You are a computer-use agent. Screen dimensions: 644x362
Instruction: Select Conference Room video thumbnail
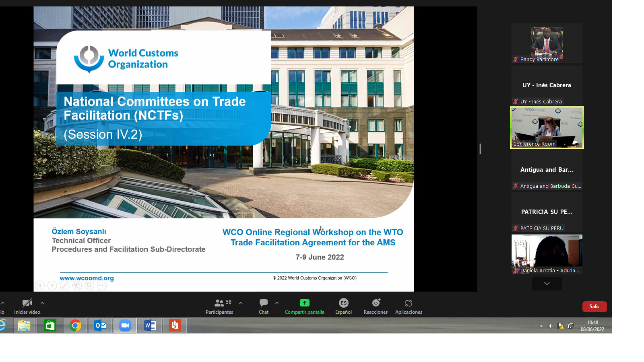[x=547, y=128]
